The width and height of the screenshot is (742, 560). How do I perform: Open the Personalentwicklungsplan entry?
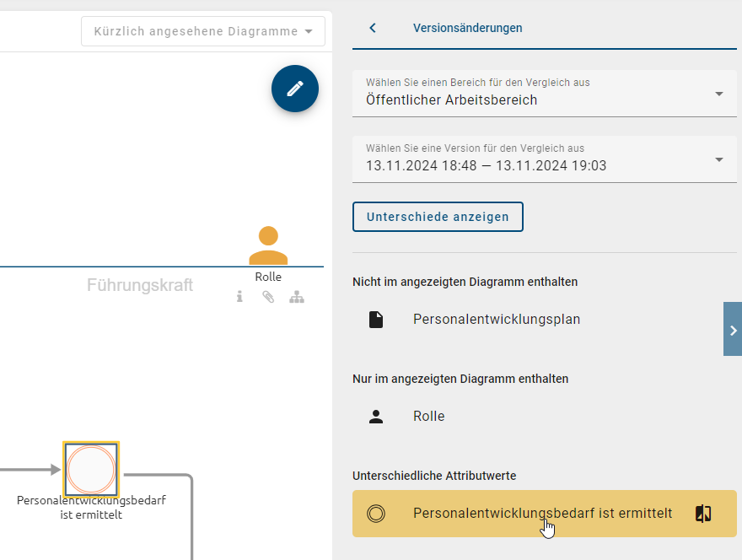pos(497,319)
